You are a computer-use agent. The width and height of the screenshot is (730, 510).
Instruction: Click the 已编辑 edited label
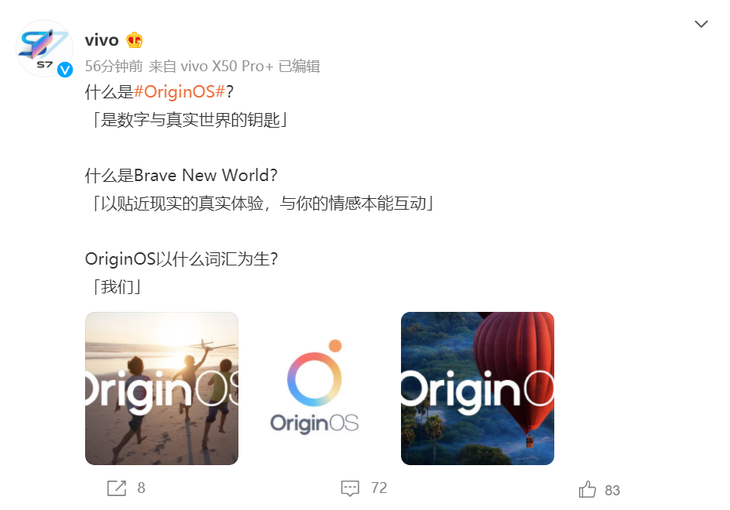(299, 66)
